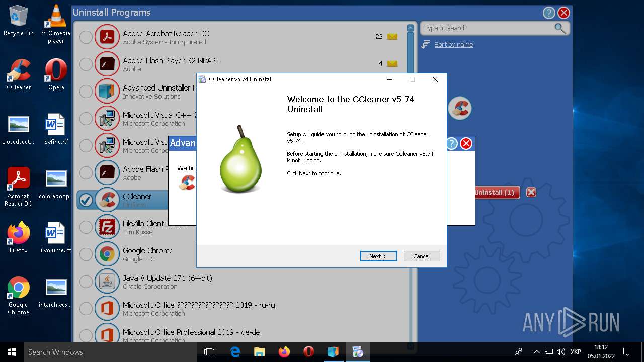Viewport: 644px width, 362px height.
Task: Open the CCleaner desktop shortcut
Action: click(19, 74)
